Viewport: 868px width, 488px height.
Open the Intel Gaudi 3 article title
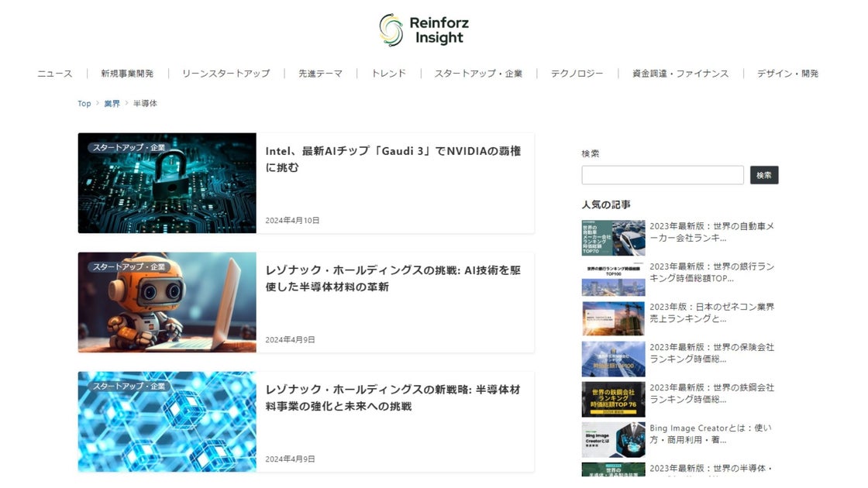pyautogui.click(x=393, y=159)
